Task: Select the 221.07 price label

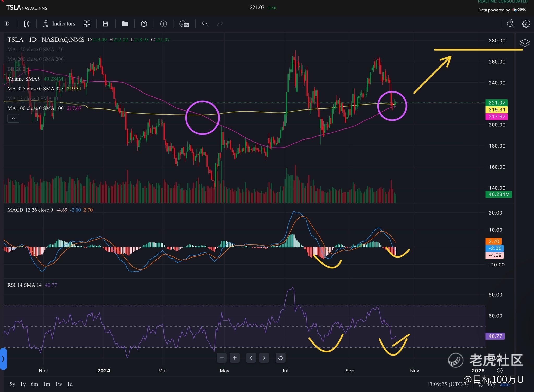Action: tap(497, 103)
